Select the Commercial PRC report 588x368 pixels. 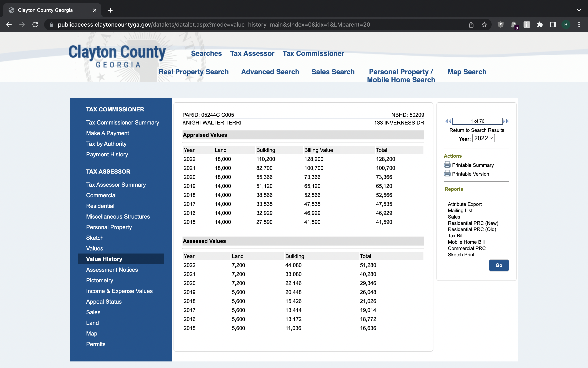[467, 248]
